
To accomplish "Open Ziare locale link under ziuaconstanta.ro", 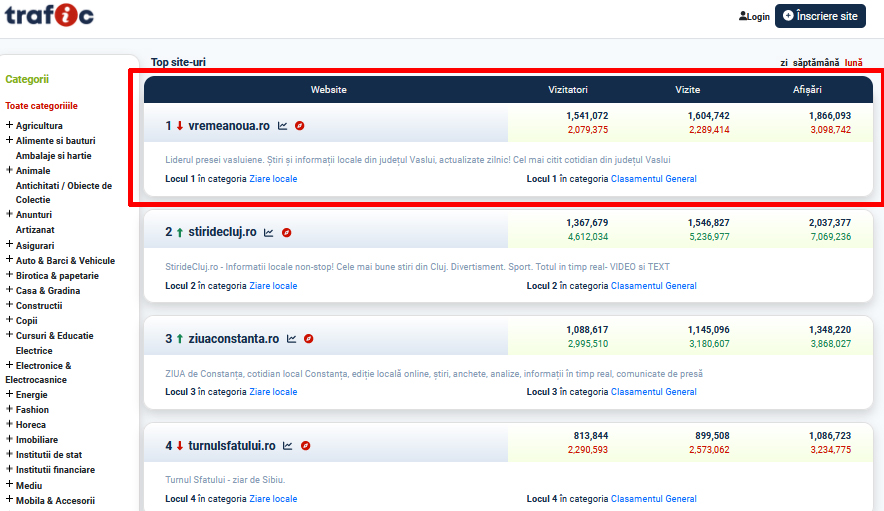I will [x=273, y=392].
